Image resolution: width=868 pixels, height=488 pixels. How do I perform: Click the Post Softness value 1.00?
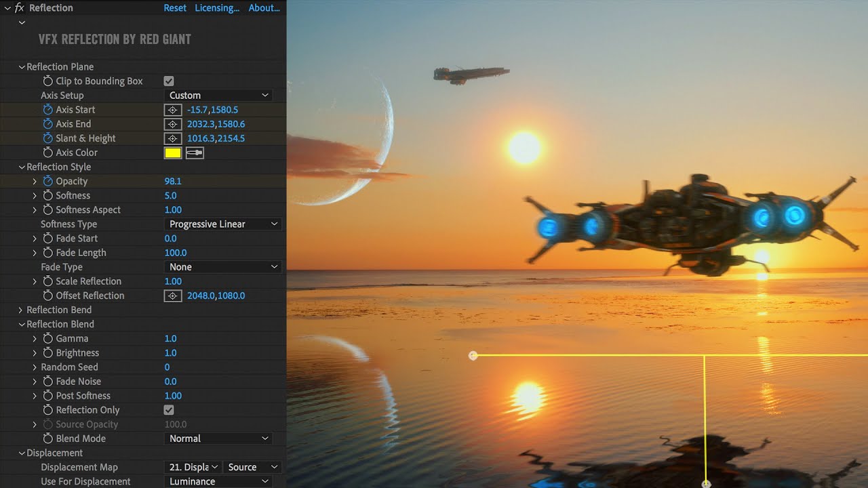[173, 396]
